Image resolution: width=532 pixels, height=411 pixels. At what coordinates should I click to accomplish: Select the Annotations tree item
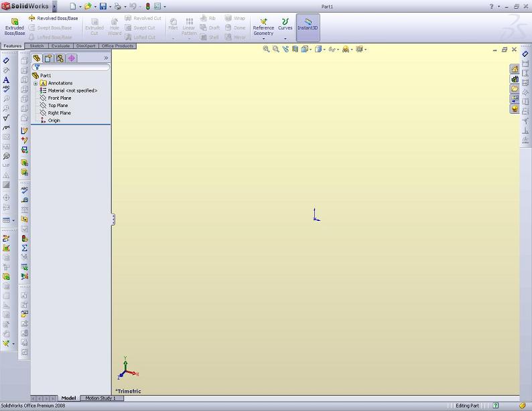(x=56, y=83)
